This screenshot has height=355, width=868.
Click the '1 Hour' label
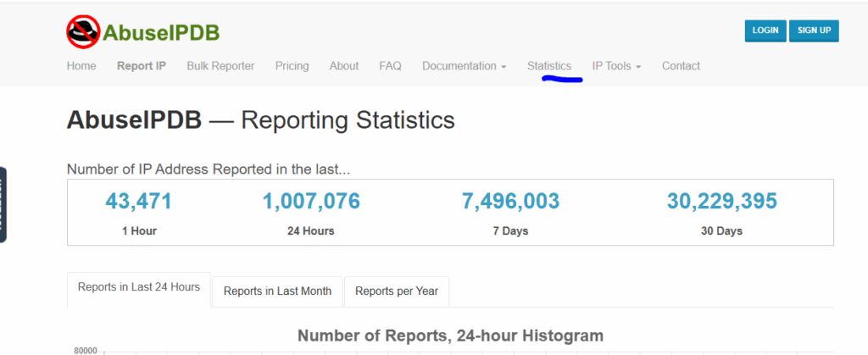(x=139, y=231)
